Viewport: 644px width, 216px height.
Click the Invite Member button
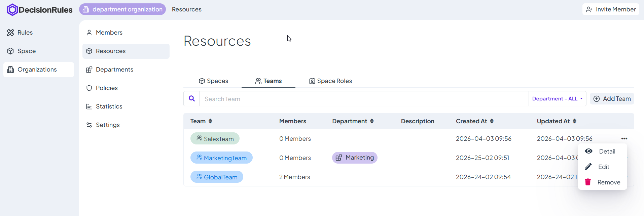[611, 9]
